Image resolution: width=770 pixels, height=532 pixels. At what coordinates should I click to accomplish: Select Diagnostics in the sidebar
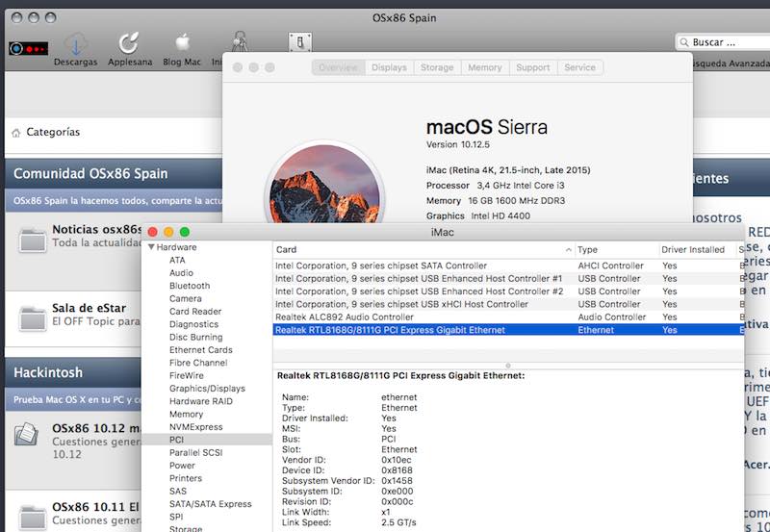[x=194, y=324]
